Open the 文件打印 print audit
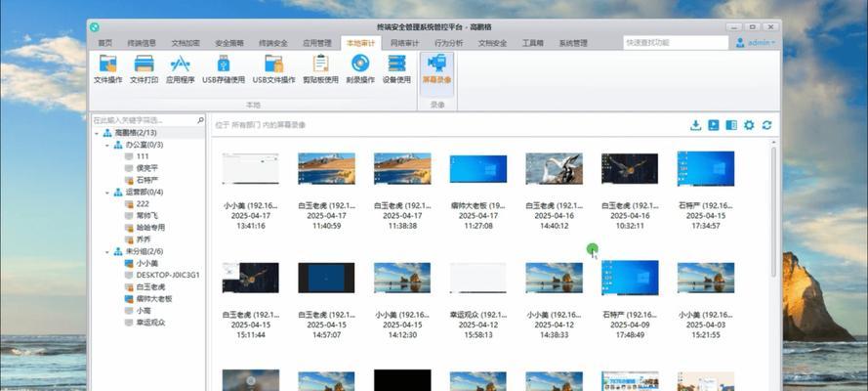The width and height of the screenshot is (868, 391). [x=144, y=69]
